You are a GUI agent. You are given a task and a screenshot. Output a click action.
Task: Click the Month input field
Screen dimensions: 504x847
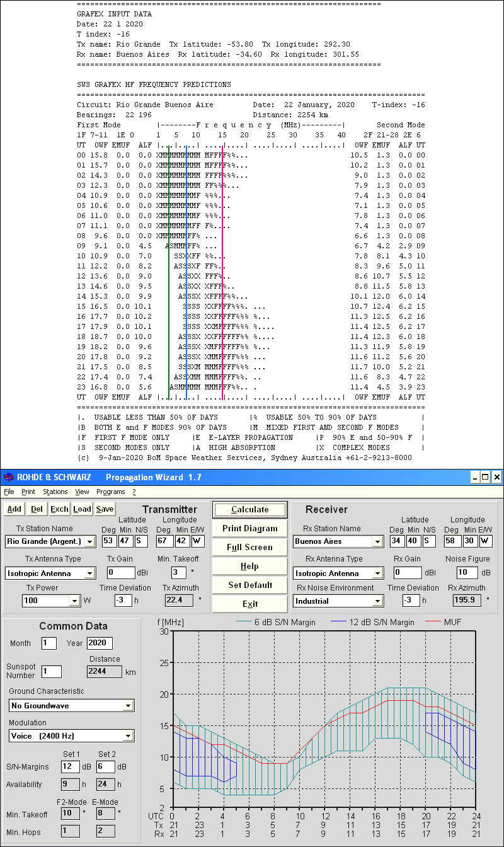pos(49,643)
